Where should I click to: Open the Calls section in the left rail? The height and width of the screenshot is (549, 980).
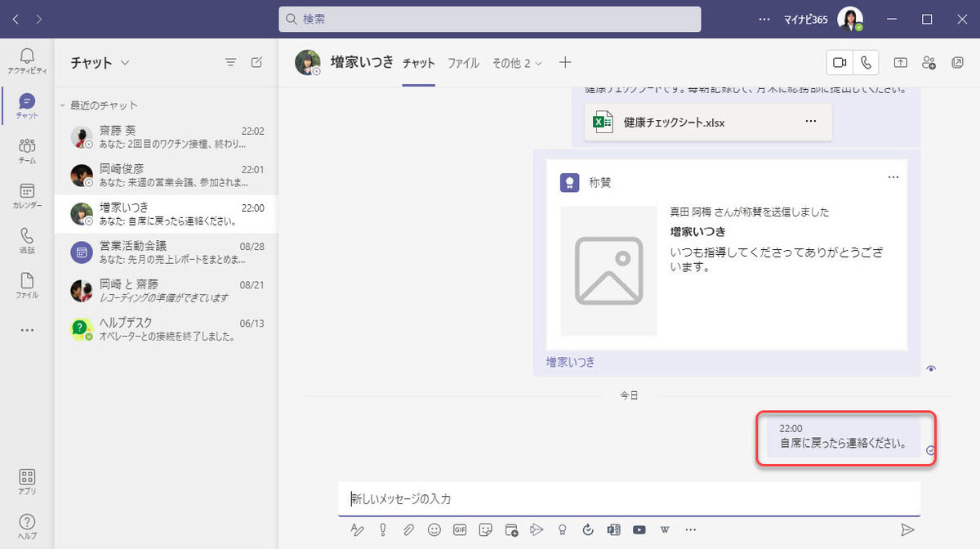tap(27, 240)
